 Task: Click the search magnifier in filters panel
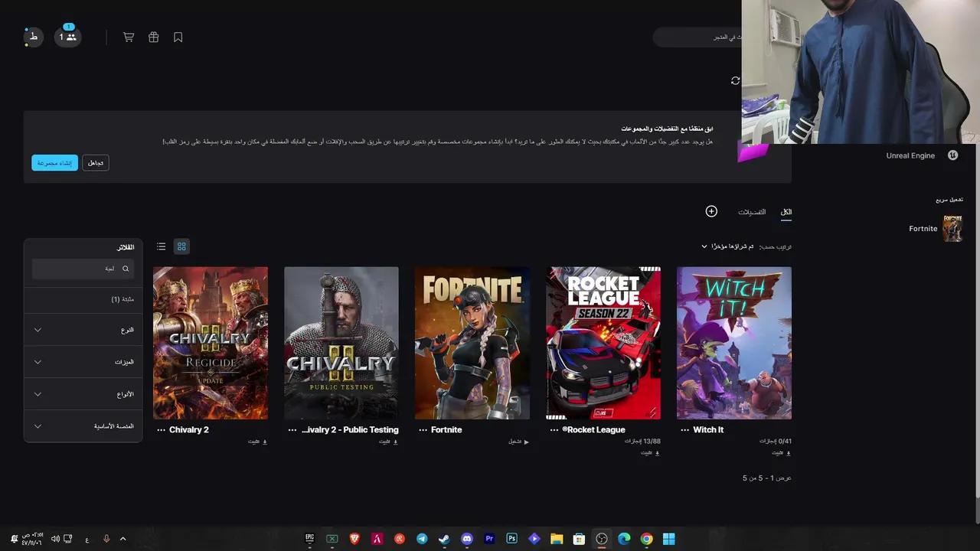click(x=126, y=269)
